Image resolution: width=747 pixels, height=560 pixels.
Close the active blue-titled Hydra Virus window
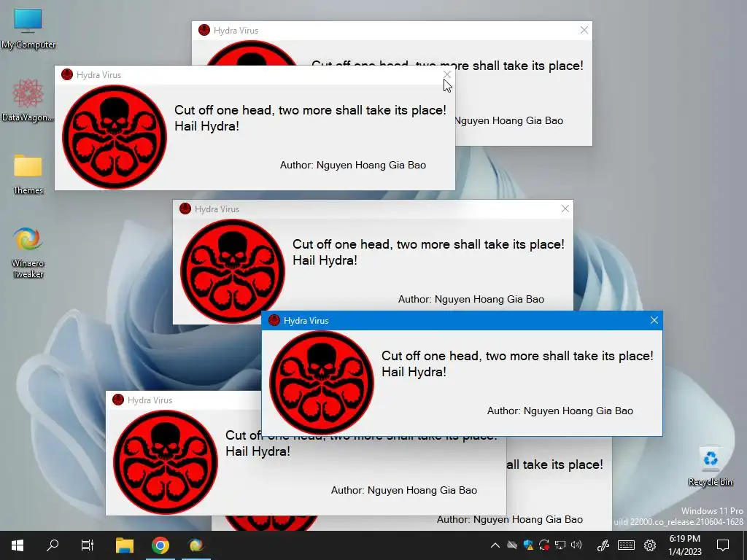coord(654,321)
